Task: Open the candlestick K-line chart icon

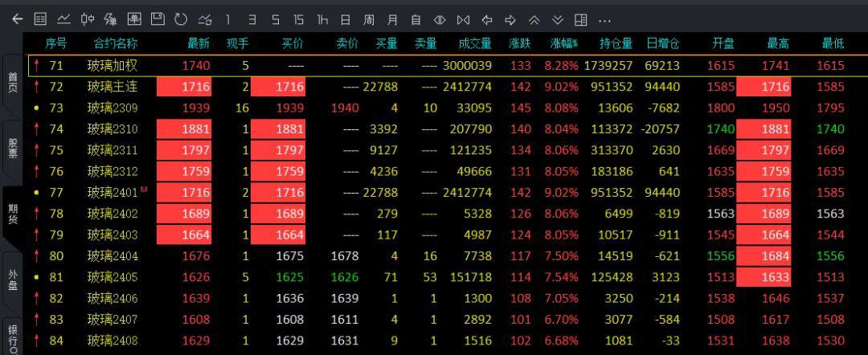Action: tap(88, 18)
